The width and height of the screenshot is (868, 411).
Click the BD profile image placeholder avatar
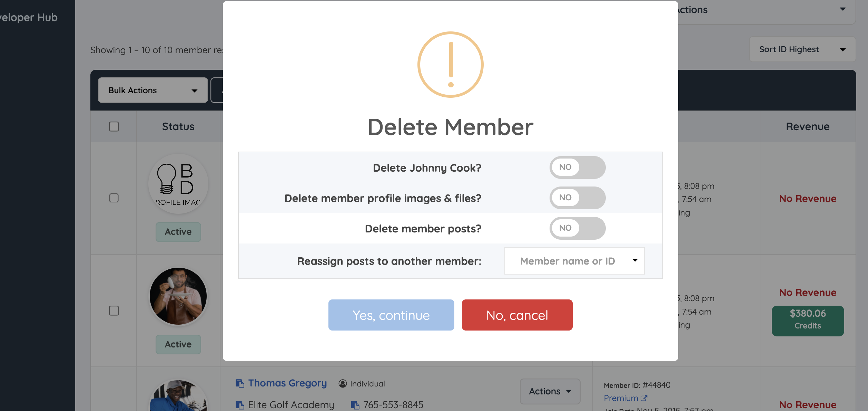pyautogui.click(x=178, y=184)
